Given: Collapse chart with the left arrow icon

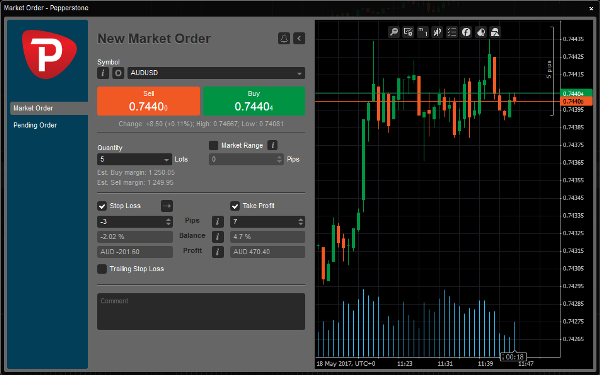Looking at the screenshot, I should coord(299,38).
